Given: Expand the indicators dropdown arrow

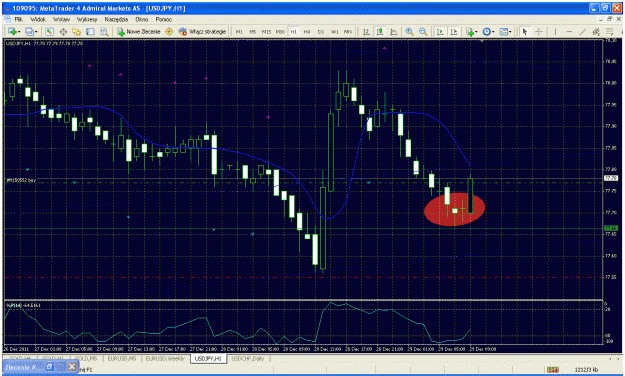Looking at the screenshot, I should pos(476,32).
